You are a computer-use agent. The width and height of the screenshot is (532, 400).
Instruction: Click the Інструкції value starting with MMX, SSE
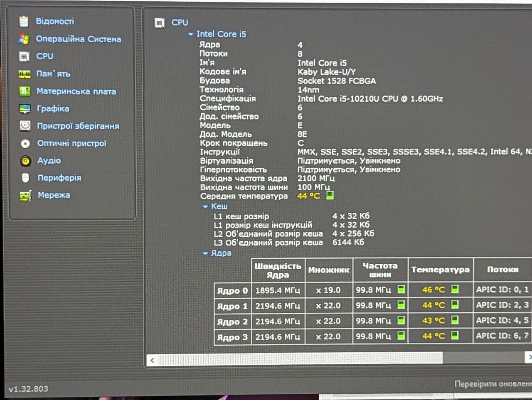tap(415, 152)
